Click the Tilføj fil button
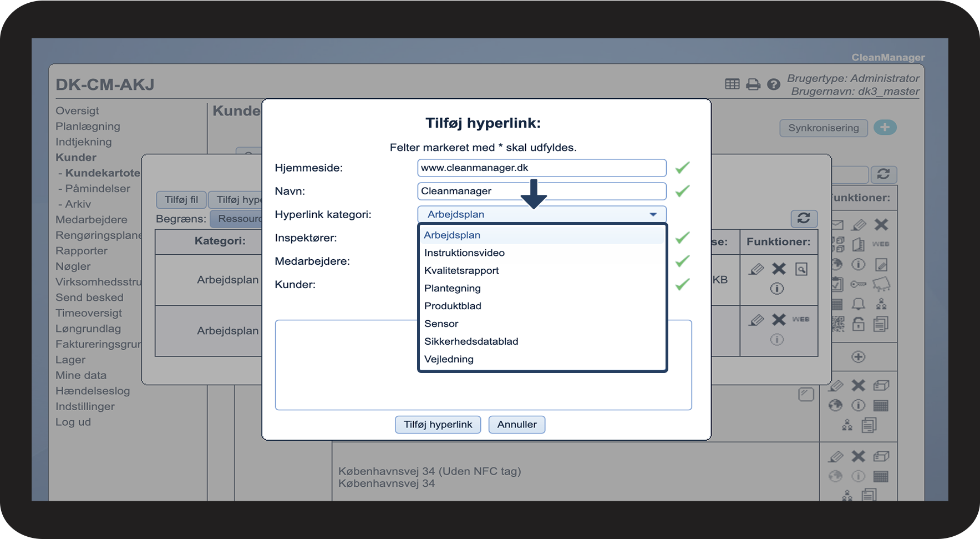Image resolution: width=980 pixels, height=539 pixels. (181, 199)
